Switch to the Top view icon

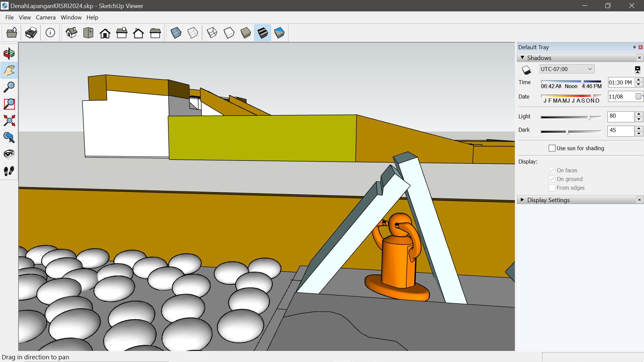pos(88,33)
